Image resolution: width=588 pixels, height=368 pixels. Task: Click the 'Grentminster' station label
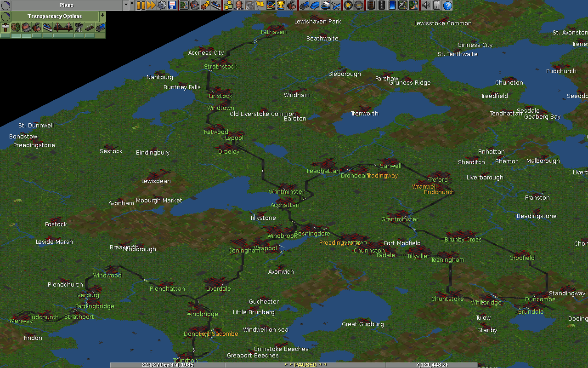coord(400,219)
